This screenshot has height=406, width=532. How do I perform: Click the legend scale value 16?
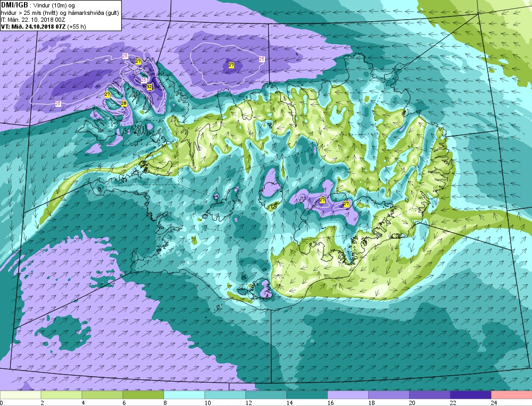coord(330,403)
